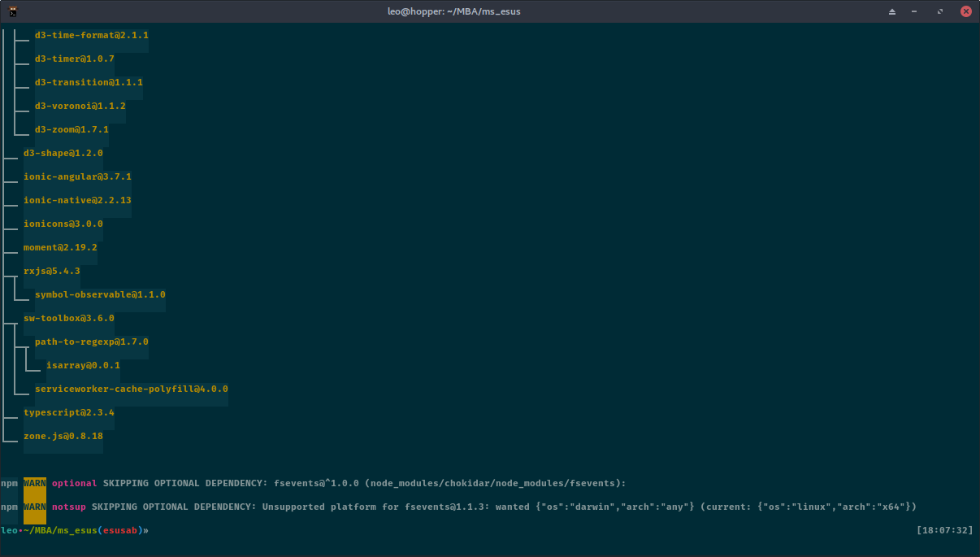The width and height of the screenshot is (980, 557).
Task: Select the text symbol-observable@1.1.0
Action: tap(100, 295)
